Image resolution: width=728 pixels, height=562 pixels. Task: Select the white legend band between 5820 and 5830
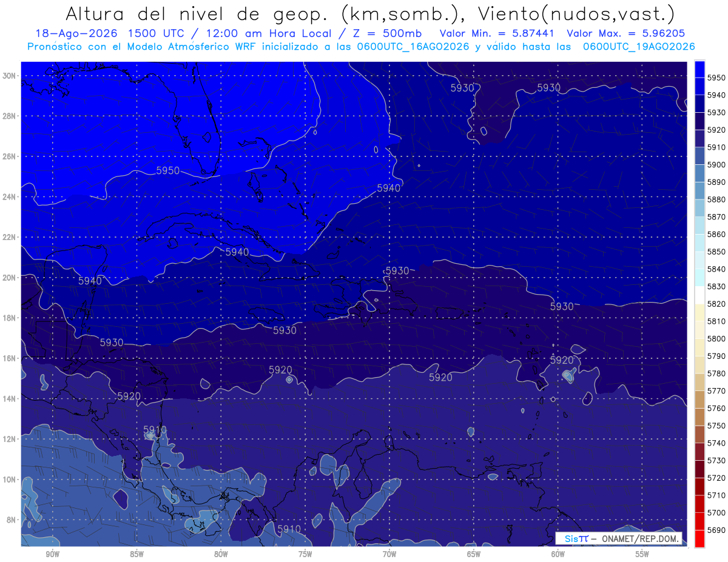coord(699,295)
